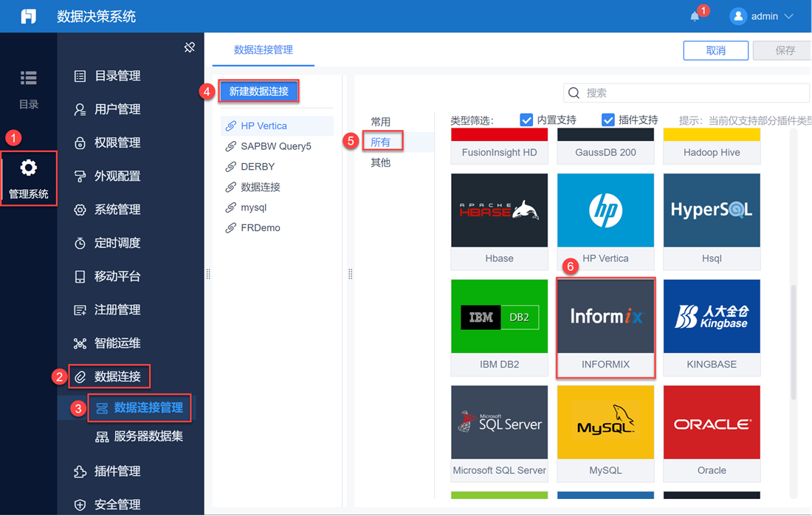The width and height of the screenshot is (812, 516).
Task: Select the SAPBW Query5 connection
Action: pos(277,146)
